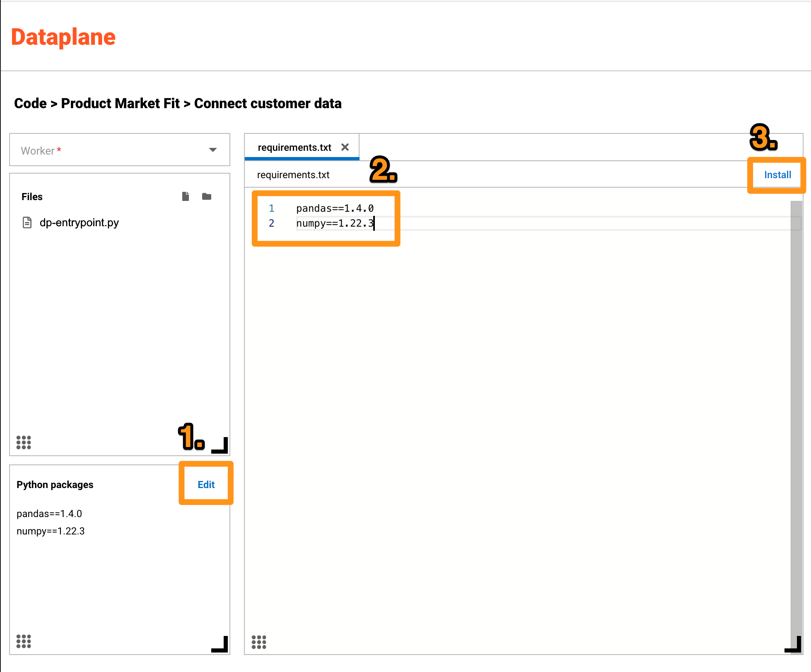This screenshot has width=811, height=672.
Task: Click the drag handle dots in editor panel
Action: [x=259, y=642]
